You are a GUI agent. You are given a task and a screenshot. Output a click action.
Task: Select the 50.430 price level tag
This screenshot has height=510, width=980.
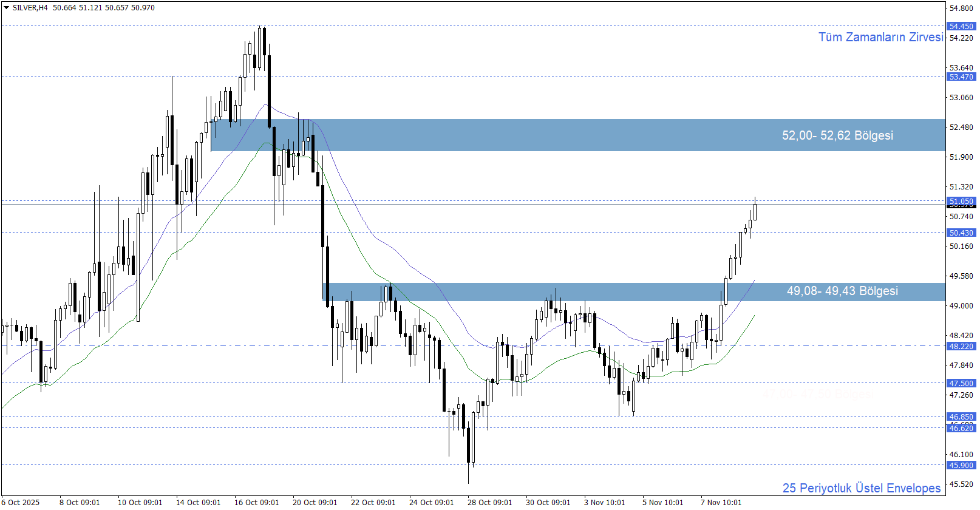pos(961,233)
